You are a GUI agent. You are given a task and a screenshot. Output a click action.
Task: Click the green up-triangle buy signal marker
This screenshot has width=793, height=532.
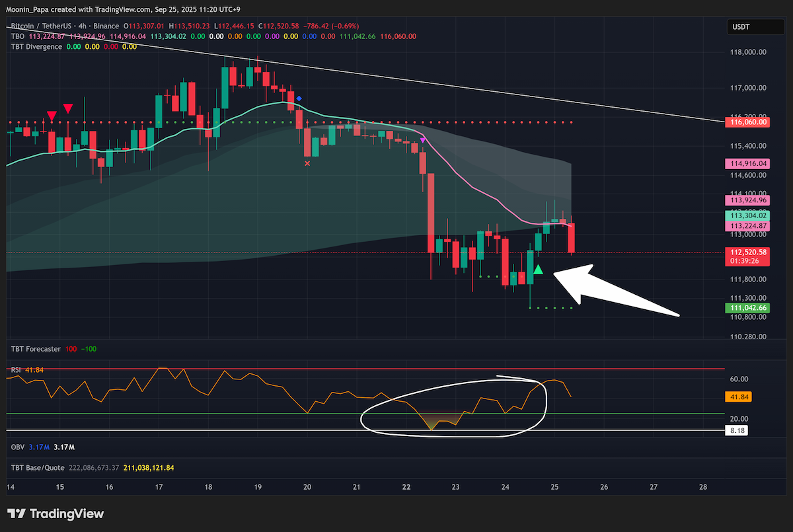click(x=538, y=269)
